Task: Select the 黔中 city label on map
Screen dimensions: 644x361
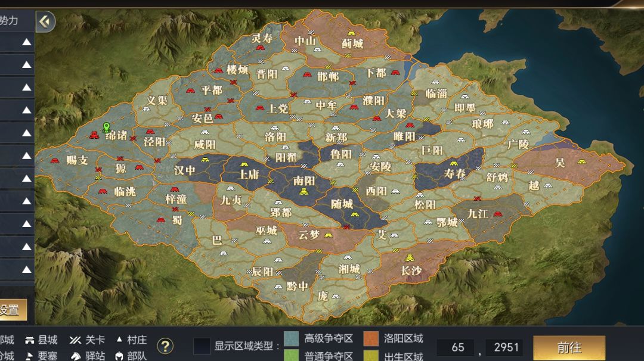Action: tap(297, 286)
